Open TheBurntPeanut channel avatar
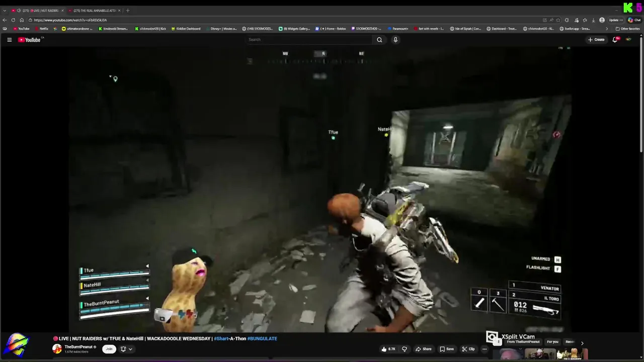The height and width of the screenshot is (362, 644). 57,349
